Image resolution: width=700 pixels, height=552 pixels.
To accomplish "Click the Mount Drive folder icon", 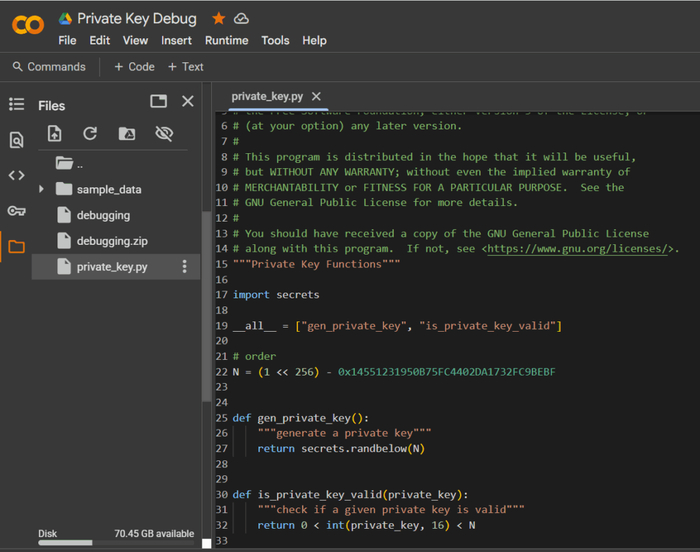I will tap(127, 134).
